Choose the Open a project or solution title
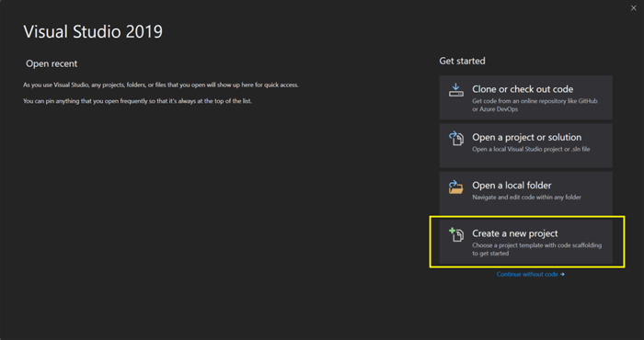This screenshot has height=340, width=644. 526,137
